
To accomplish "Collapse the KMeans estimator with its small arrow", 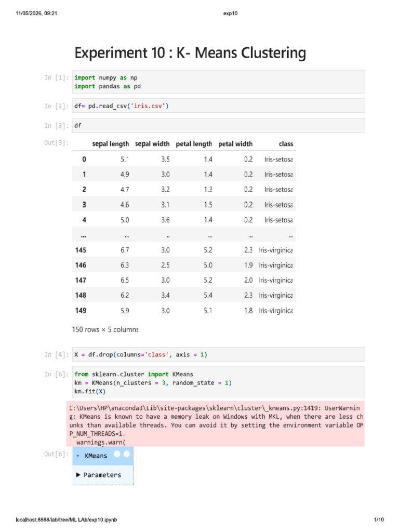I will pyautogui.click(x=78, y=456).
